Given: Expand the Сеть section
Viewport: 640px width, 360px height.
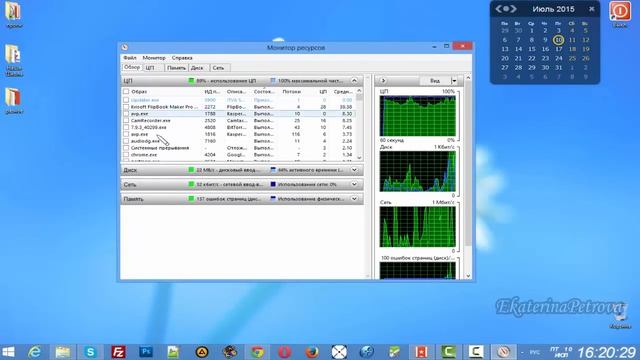Looking at the screenshot, I should click(354, 184).
